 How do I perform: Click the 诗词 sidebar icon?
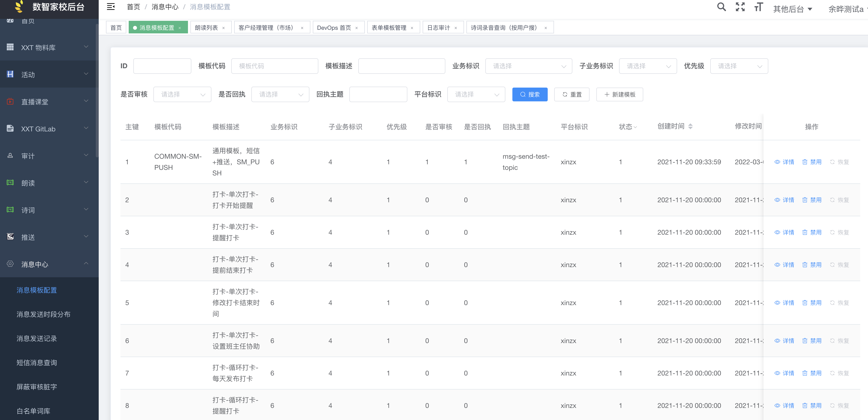[10, 210]
